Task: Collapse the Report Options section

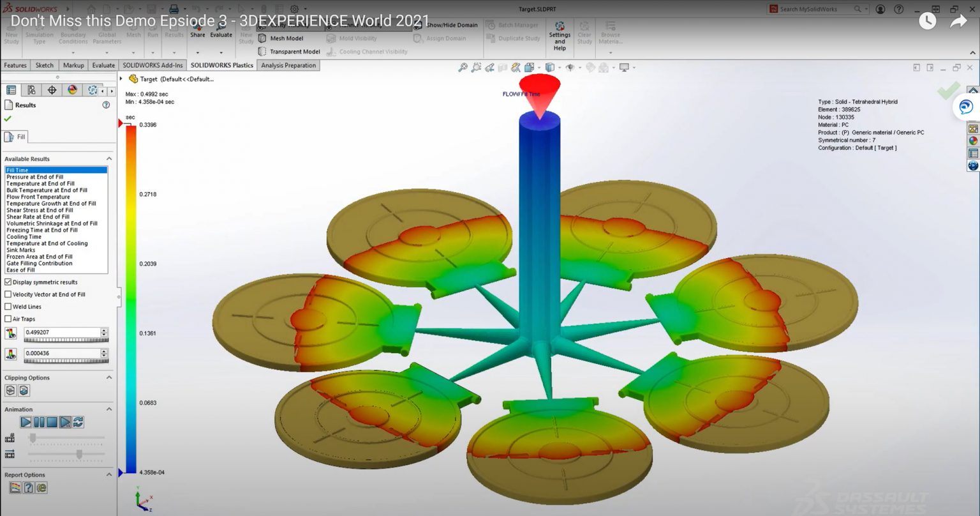Action: 109,474
